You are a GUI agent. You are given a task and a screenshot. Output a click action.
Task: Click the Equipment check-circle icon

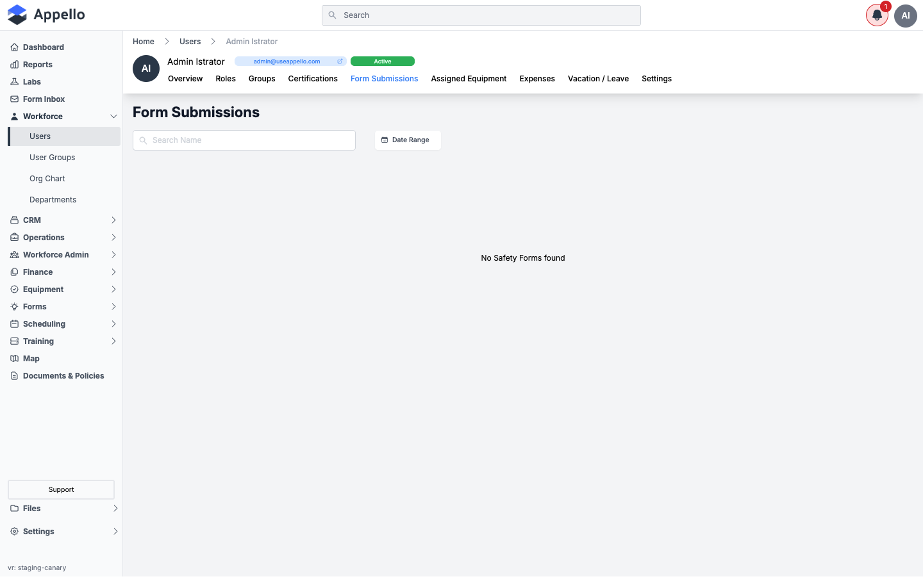pos(14,290)
